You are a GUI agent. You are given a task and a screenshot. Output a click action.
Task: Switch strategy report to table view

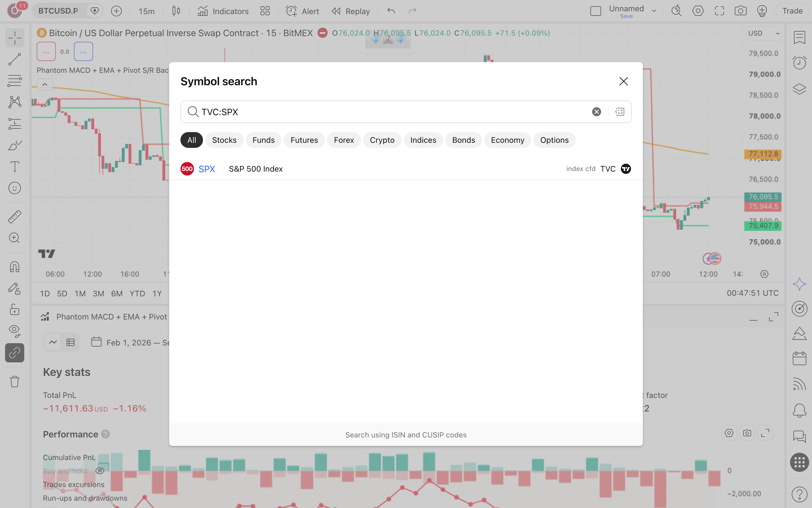[x=70, y=342]
